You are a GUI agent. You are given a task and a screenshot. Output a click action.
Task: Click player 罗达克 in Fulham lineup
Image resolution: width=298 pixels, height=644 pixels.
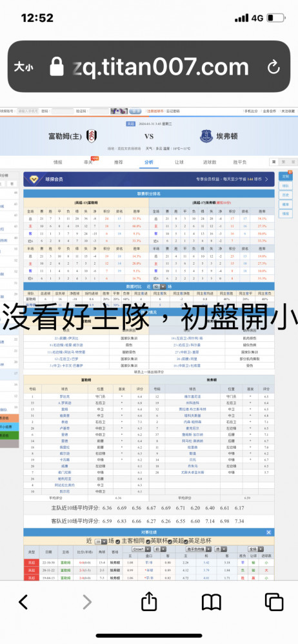coord(65,397)
